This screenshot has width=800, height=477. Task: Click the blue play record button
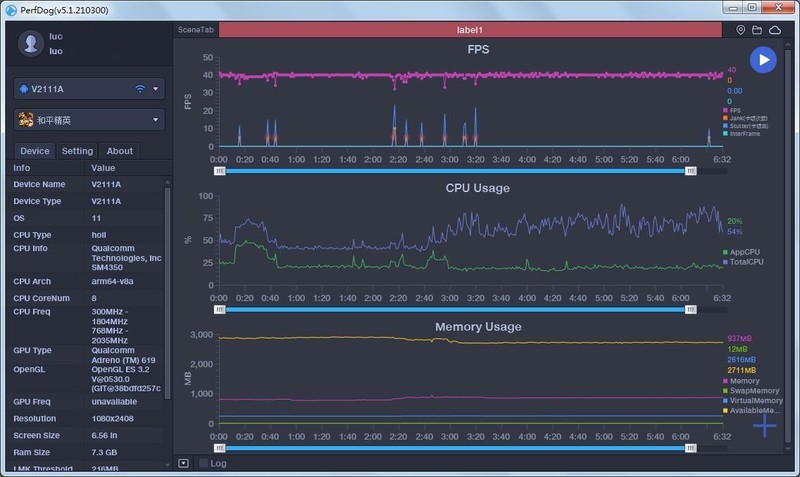763,60
